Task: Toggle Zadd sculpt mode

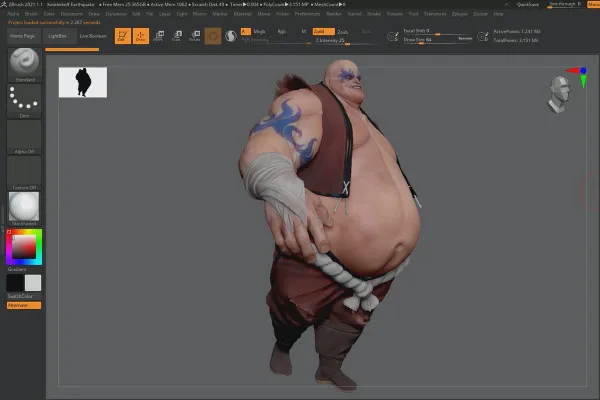Action: click(323, 31)
